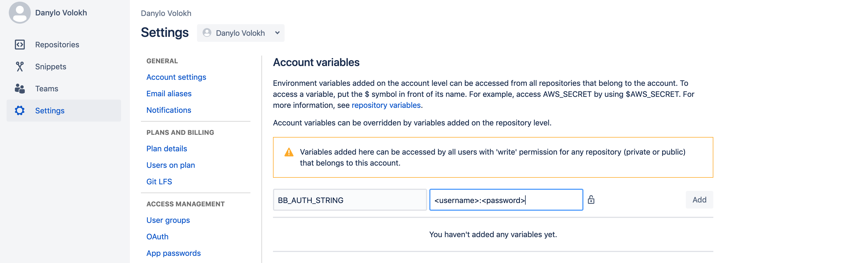Expand the account selector chevron
Image resolution: width=868 pixels, height=263 pixels.
[x=277, y=33]
